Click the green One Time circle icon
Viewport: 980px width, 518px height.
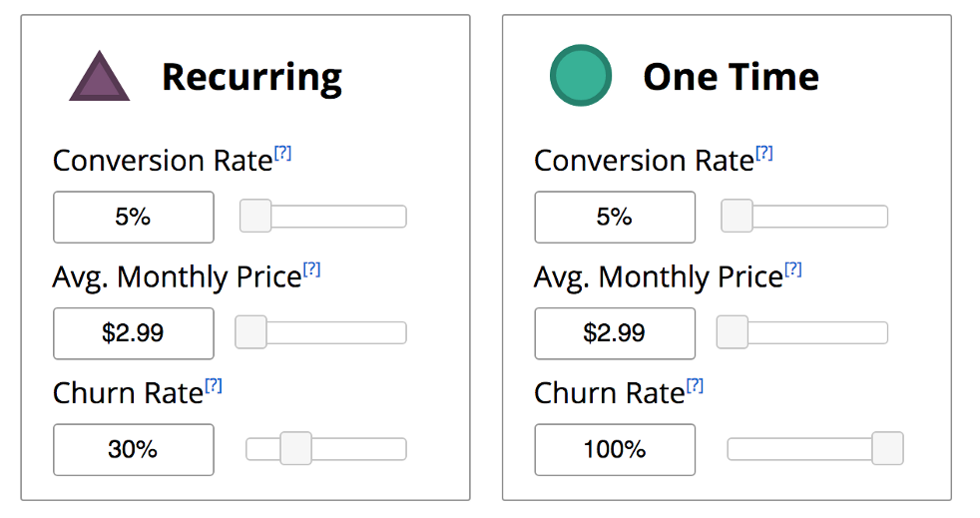click(x=581, y=75)
